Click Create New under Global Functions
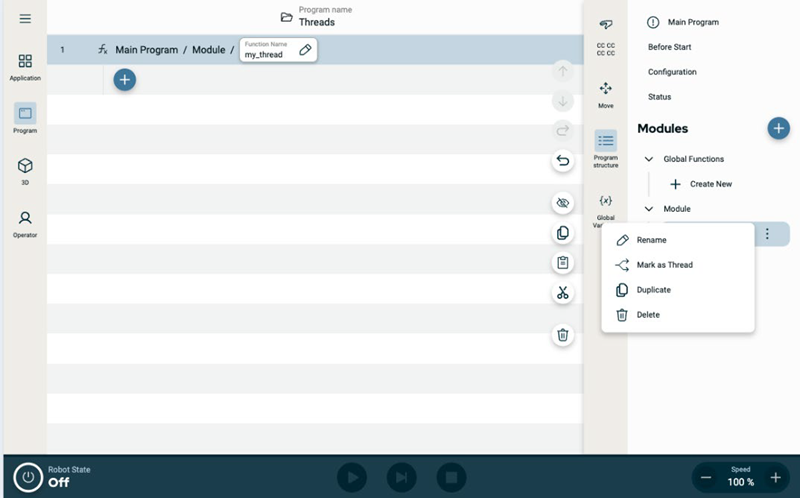The height and width of the screenshot is (498, 800). point(702,184)
